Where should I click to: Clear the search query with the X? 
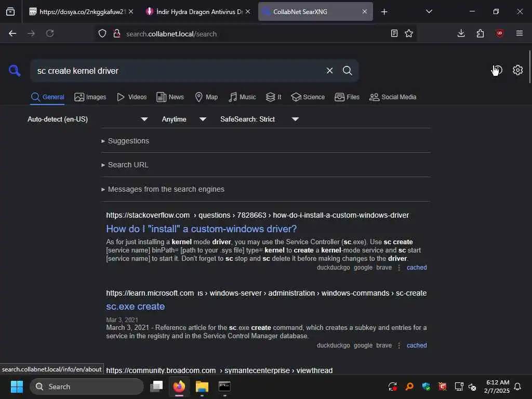(x=329, y=71)
